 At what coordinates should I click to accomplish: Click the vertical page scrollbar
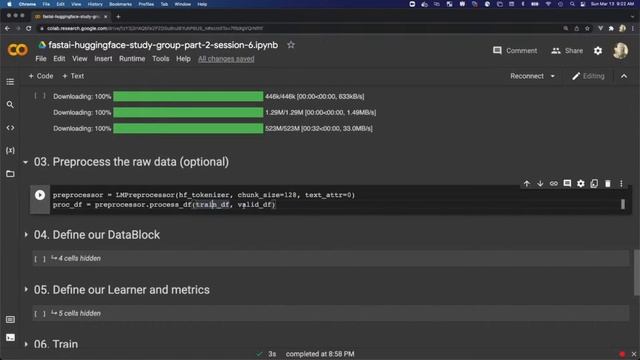(636, 272)
